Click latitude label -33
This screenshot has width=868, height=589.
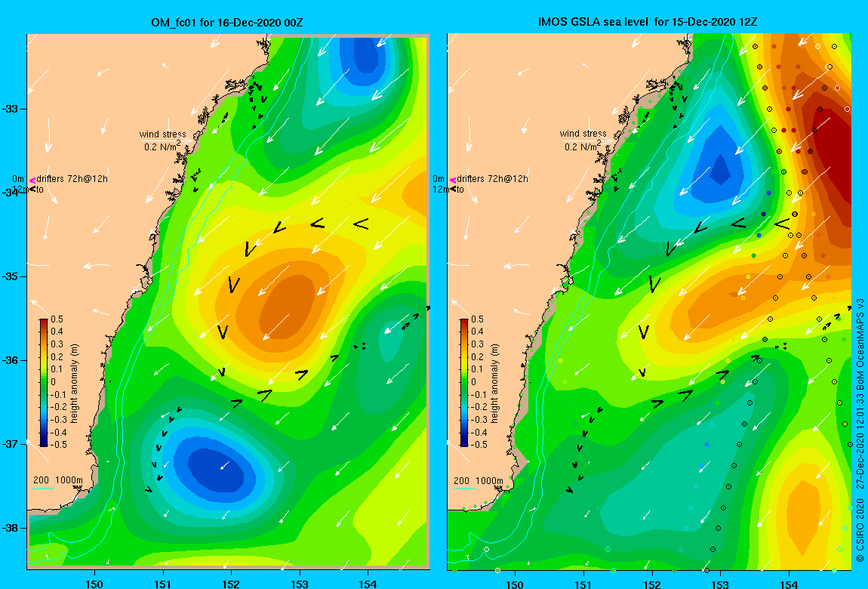coord(11,109)
